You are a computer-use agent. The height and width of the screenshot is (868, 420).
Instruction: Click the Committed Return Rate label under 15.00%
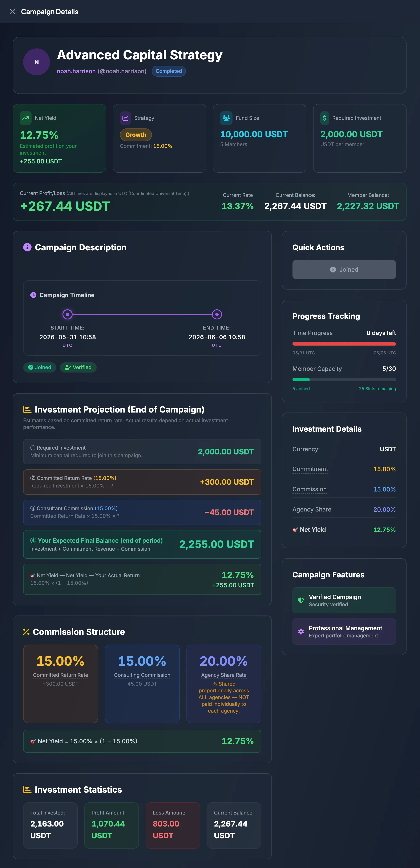61,675
